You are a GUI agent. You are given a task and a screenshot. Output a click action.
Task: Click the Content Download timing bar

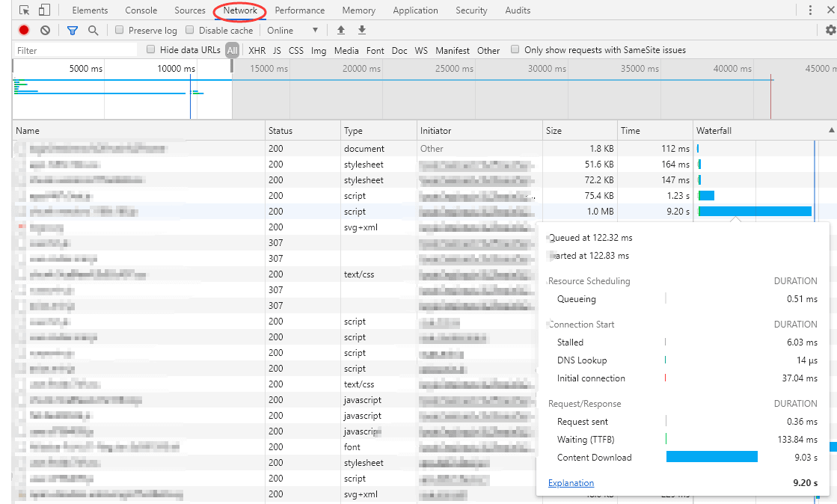711,456
